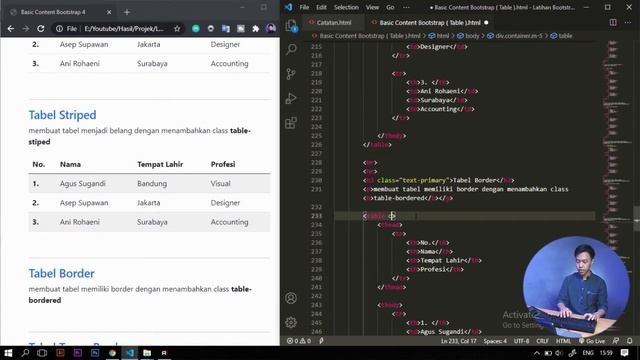Open the Chrome Extensions puzzle icon

(256, 29)
